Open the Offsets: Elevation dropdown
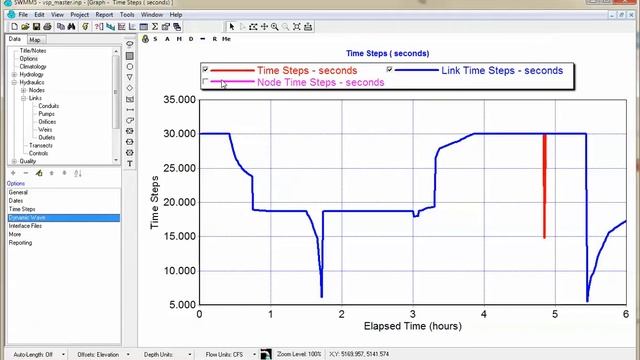Viewport: 640px width, 360px height. pos(128,354)
